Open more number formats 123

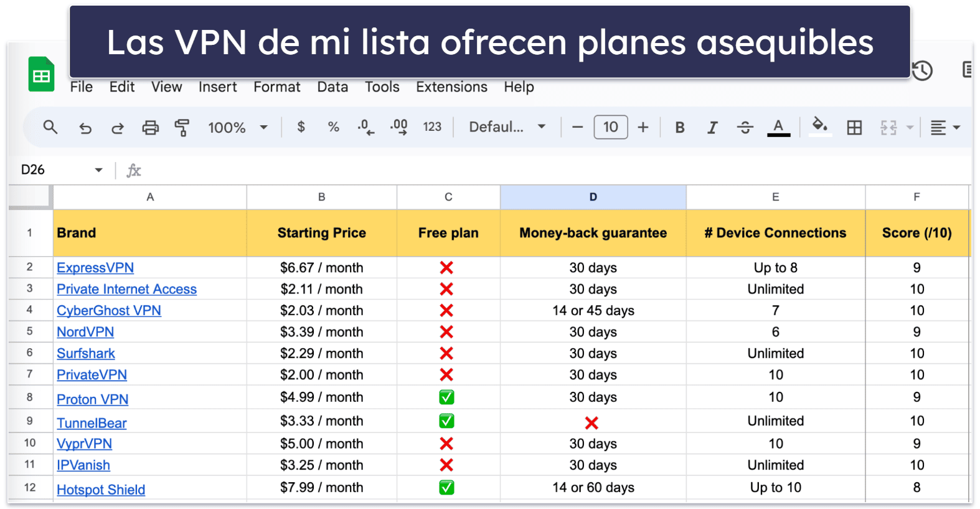[x=432, y=127]
